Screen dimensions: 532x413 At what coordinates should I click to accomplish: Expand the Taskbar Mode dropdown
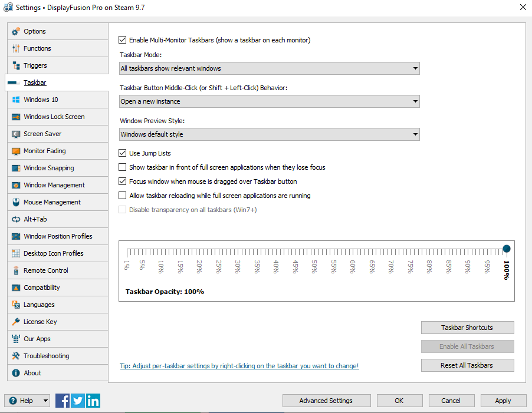pos(269,68)
